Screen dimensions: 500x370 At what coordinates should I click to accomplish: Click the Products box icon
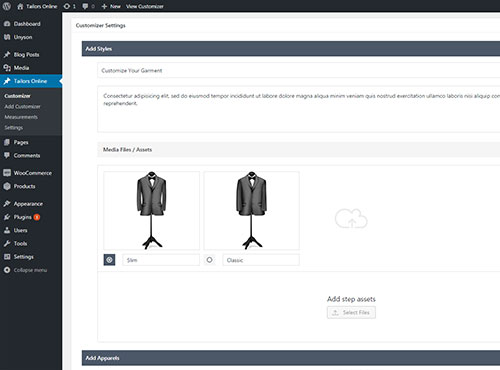pos(7,186)
